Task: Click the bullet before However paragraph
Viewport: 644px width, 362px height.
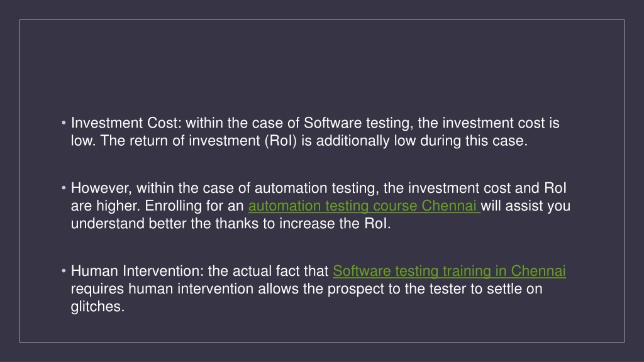Action: coord(64,187)
